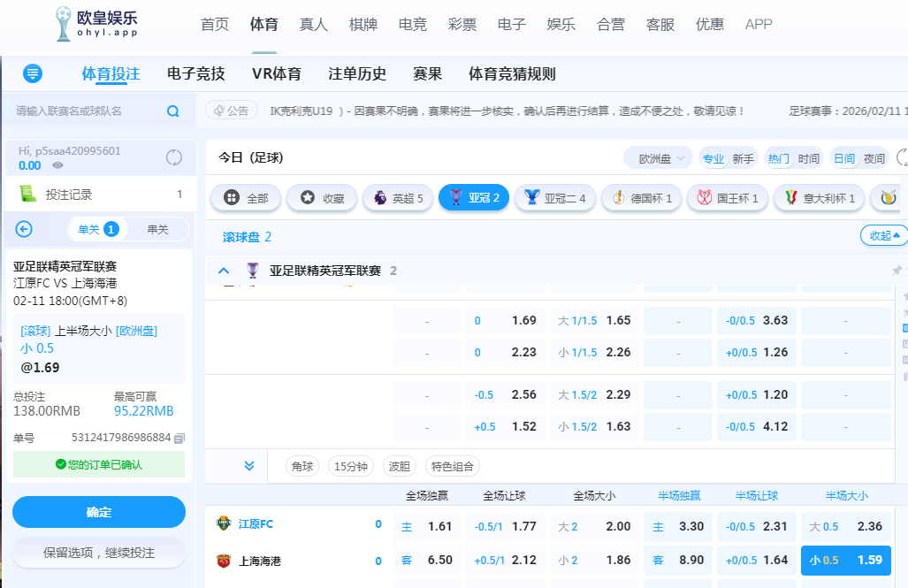This screenshot has width=908, height=588.
Task: Click the league or team search field
Action: point(88,111)
